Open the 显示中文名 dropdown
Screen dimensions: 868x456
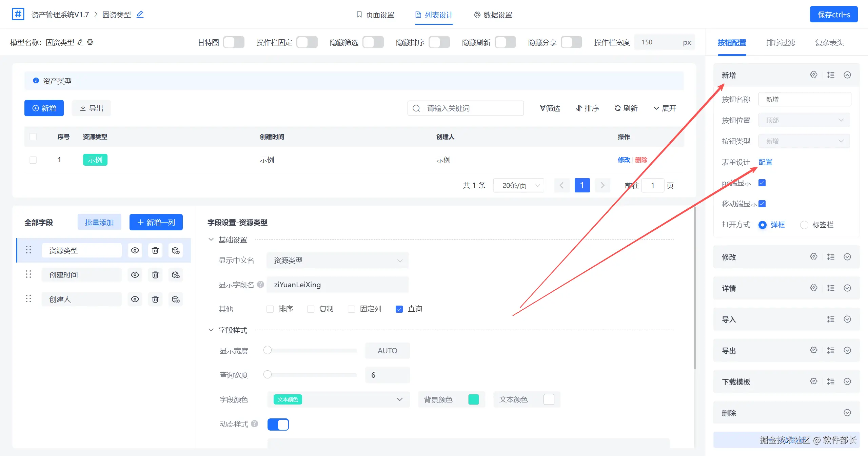click(x=337, y=261)
